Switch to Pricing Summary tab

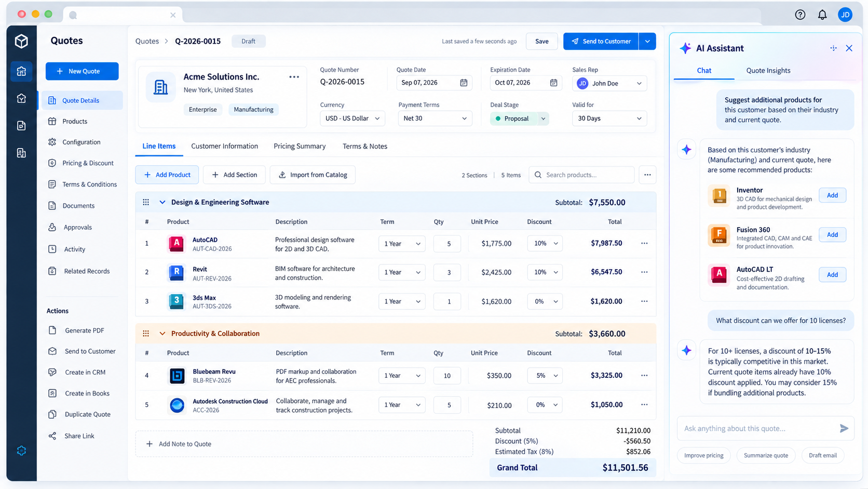[x=300, y=146]
